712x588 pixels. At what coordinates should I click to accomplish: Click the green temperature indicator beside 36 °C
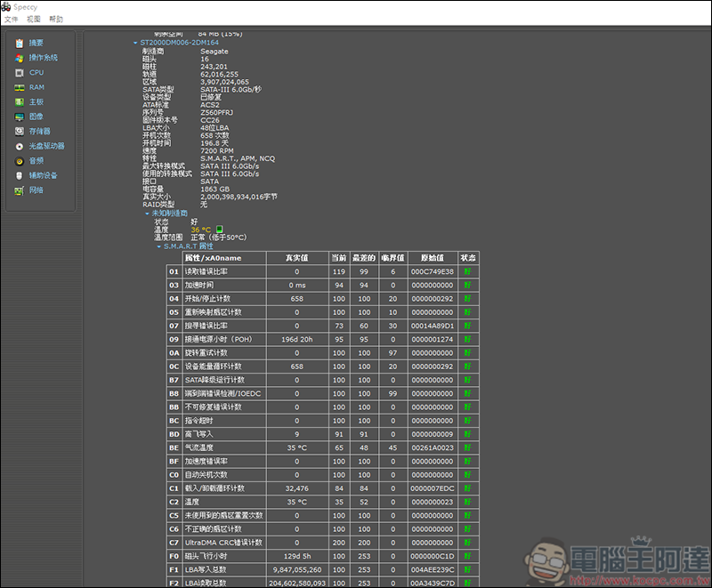pos(219,230)
